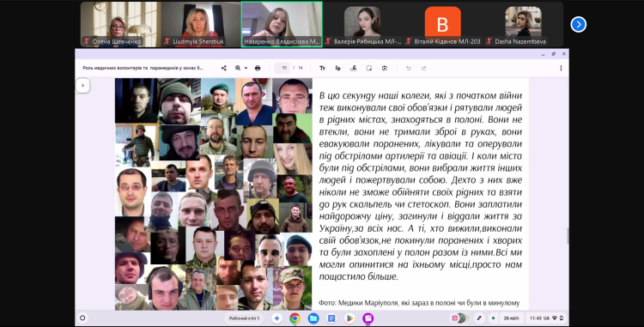Open the Files app on shelf
The height and width of the screenshot is (327, 644).
tap(313, 318)
